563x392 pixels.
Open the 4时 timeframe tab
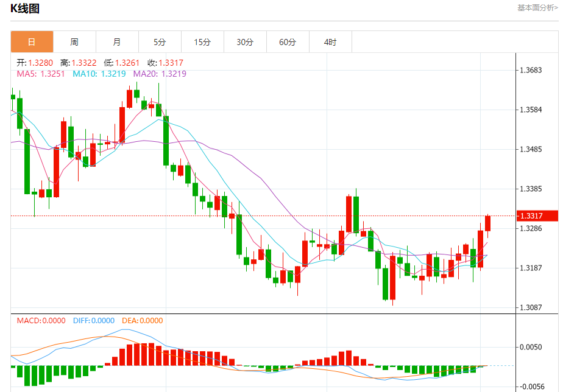tap(330, 42)
